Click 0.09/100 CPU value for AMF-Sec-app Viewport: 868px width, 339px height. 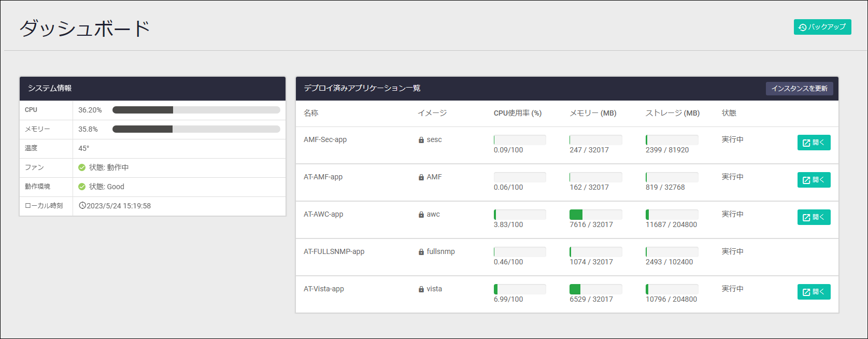(x=508, y=150)
